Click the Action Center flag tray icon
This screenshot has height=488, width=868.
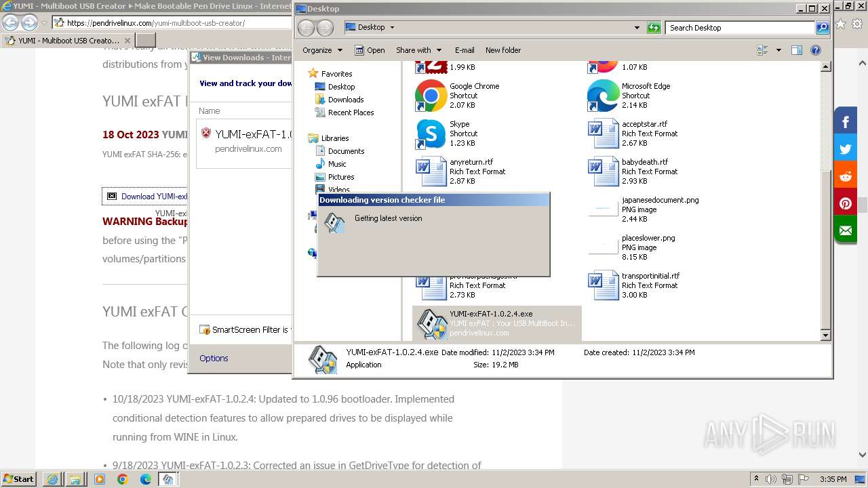[x=804, y=479]
